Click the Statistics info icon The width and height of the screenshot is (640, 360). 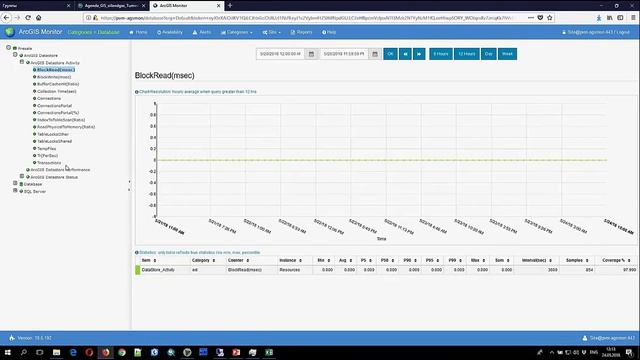(x=137, y=253)
